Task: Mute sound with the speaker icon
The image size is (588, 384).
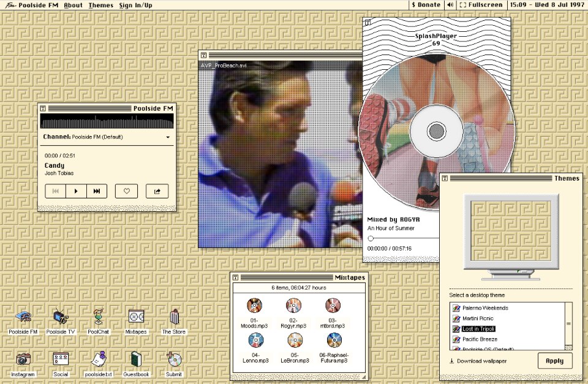Action: tap(450, 5)
